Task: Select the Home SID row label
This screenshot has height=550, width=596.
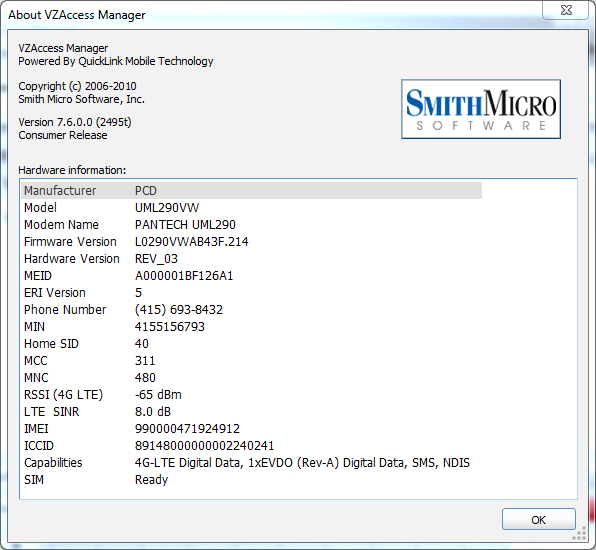Action: point(51,344)
